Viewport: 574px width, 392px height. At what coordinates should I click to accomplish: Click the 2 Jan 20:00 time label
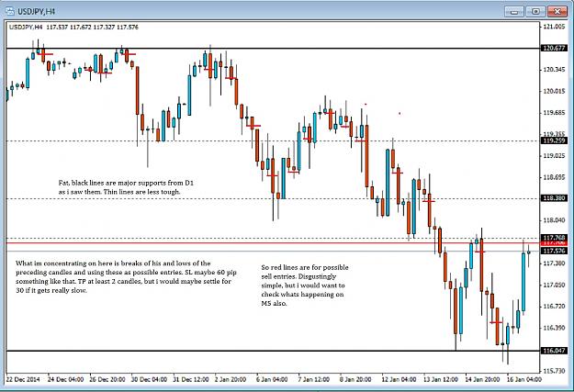[x=232, y=379]
